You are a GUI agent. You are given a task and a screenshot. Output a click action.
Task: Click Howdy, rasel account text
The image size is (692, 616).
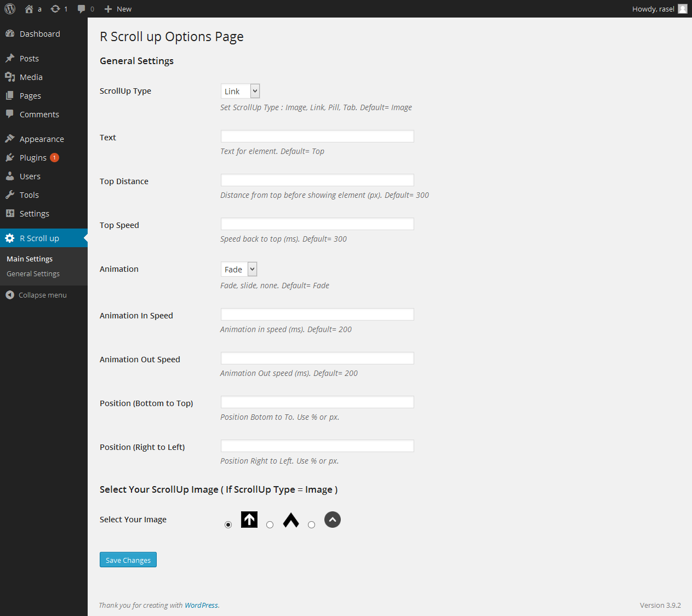pos(653,9)
